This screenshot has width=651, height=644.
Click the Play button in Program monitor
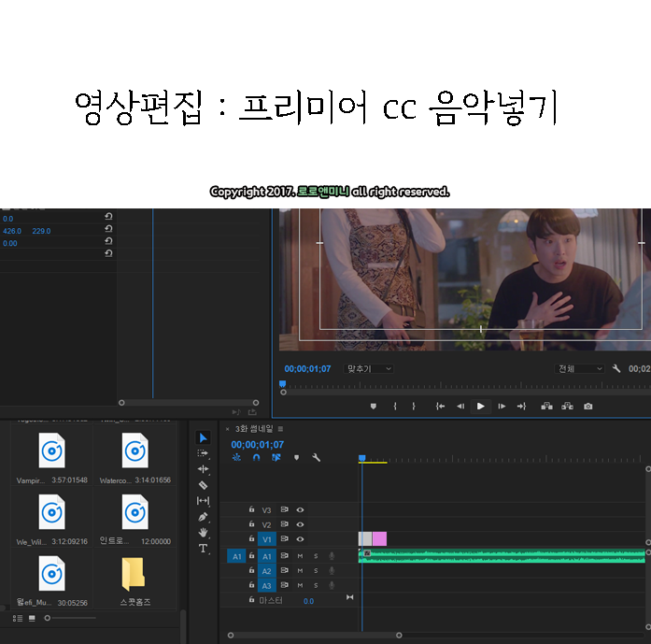click(480, 407)
